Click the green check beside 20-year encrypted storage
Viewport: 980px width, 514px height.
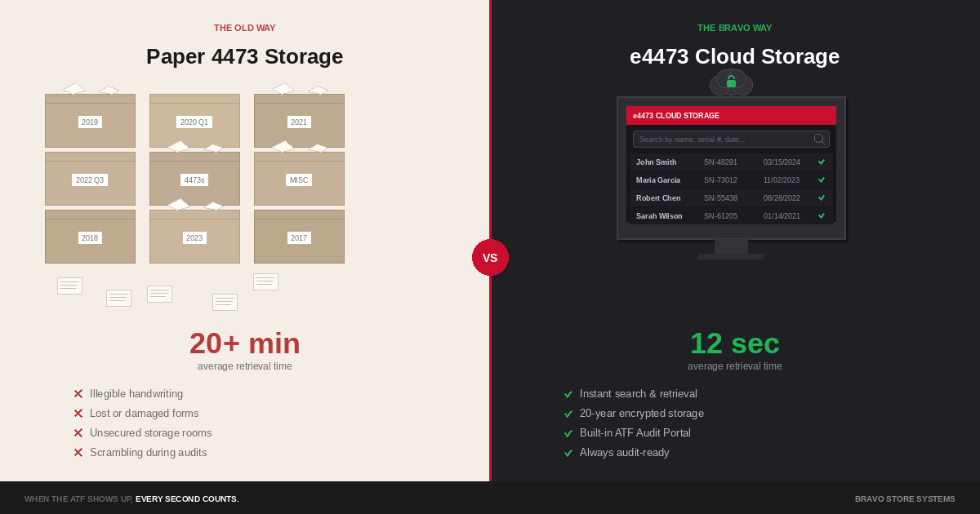568,414
